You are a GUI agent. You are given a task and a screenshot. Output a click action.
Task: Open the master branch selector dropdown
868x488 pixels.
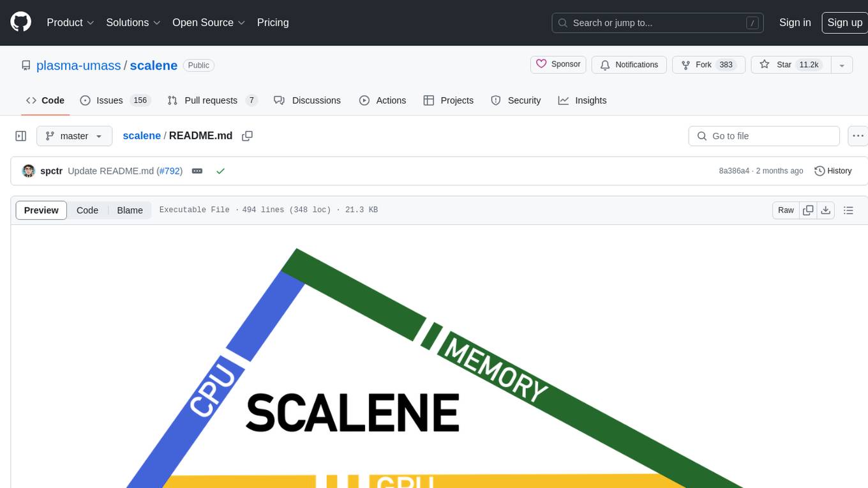[74, 136]
